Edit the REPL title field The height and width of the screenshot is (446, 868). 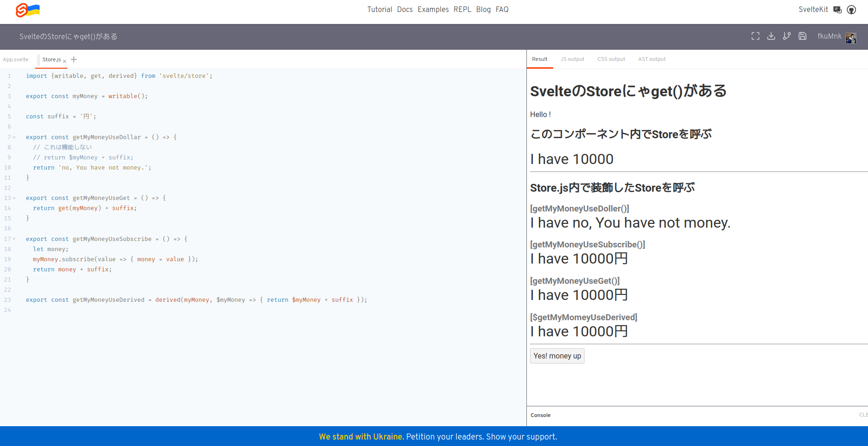68,36
